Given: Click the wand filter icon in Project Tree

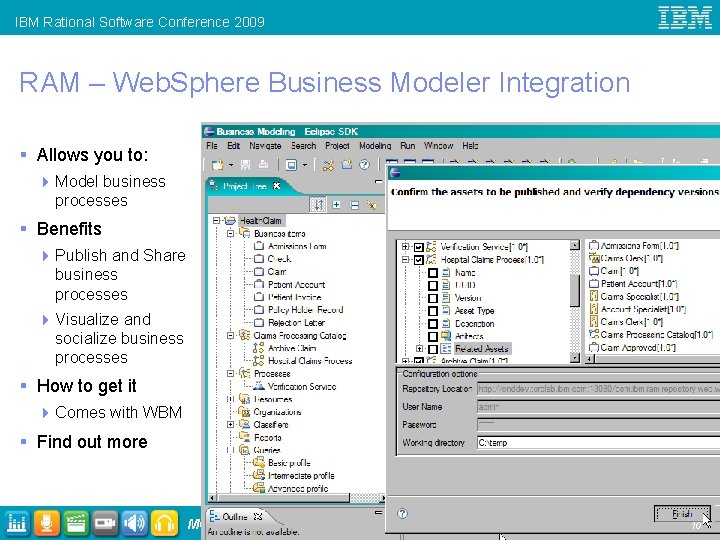Looking at the screenshot, I should [x=372, y=205].
